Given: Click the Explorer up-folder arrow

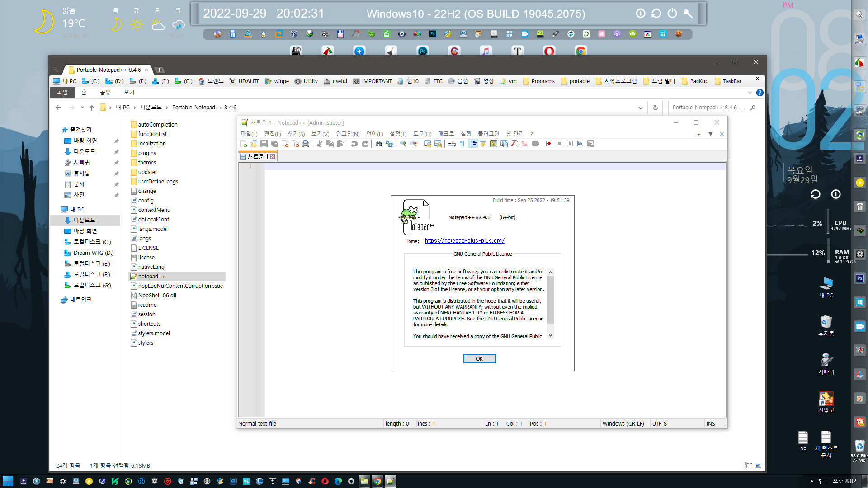Looking at the screenshot, I should pos(92,108).
